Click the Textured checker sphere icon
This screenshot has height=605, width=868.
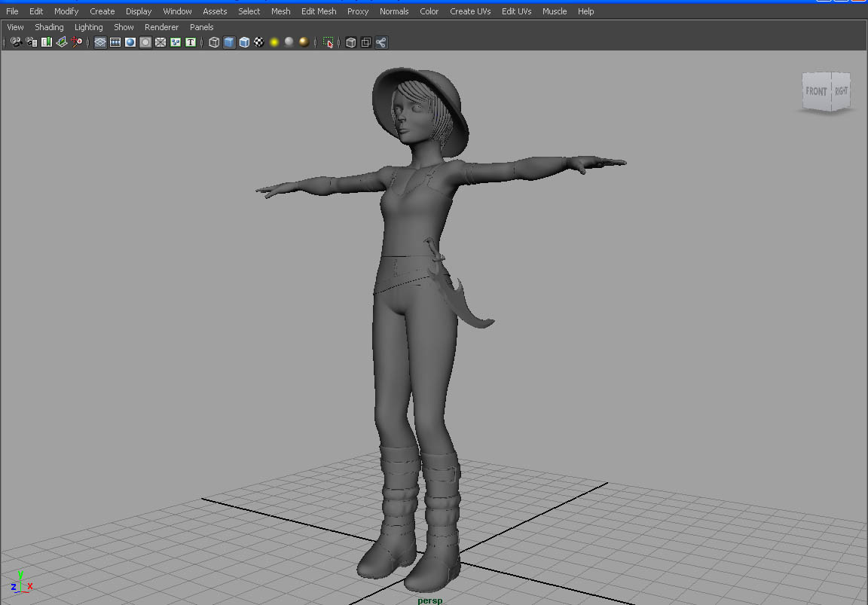(x=259, y=43)
